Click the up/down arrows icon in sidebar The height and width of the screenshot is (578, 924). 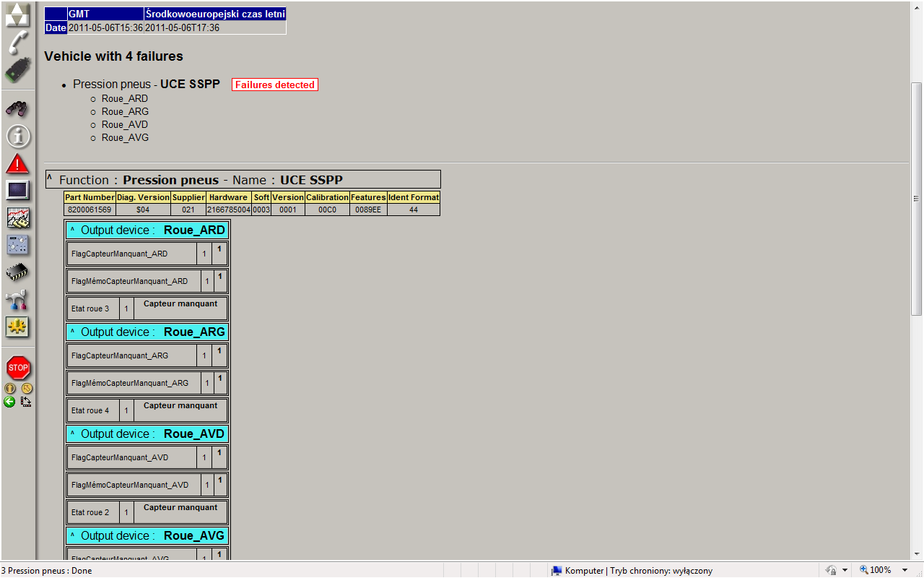pos(17,14)
